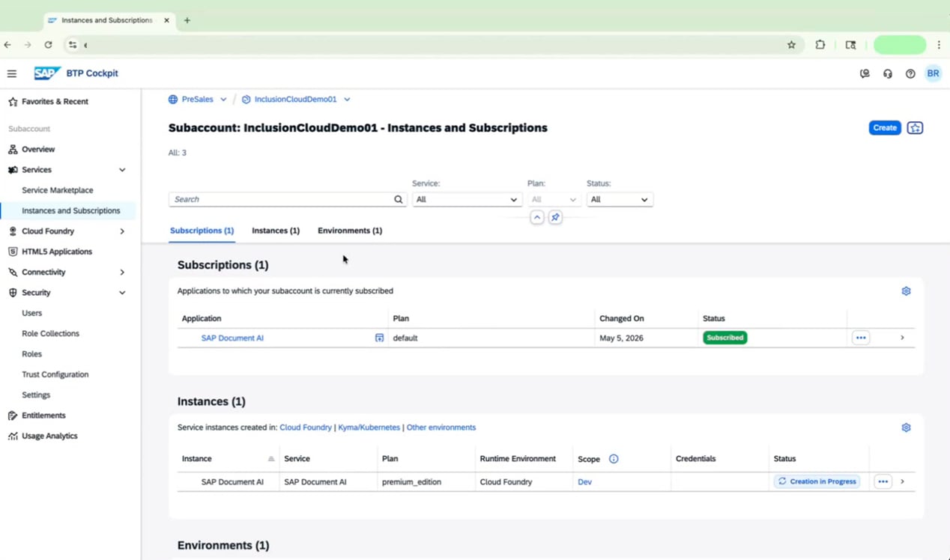Click the SAP logo
The image size is (950, 560).
click(x=47, y=73)
